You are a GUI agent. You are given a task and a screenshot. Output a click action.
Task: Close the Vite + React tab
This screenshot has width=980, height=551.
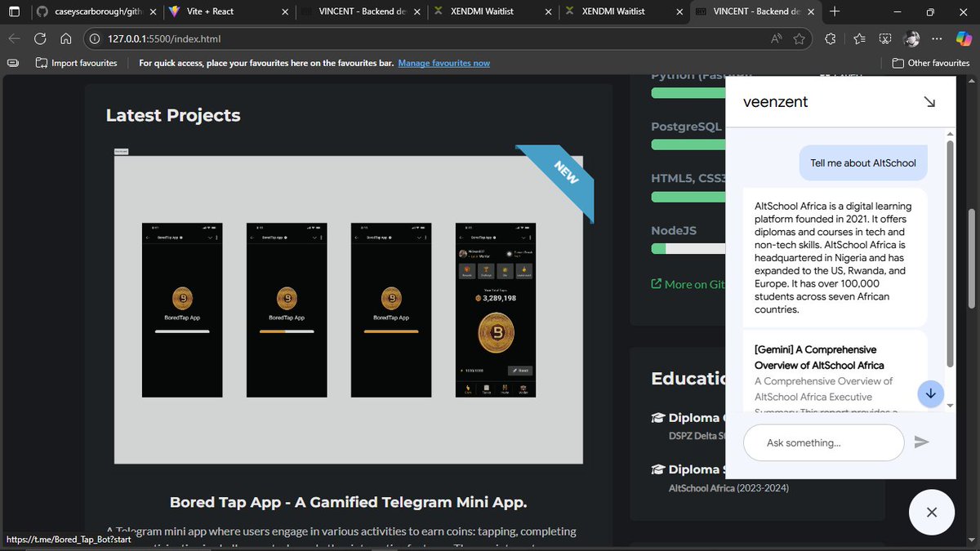(283, 11)
